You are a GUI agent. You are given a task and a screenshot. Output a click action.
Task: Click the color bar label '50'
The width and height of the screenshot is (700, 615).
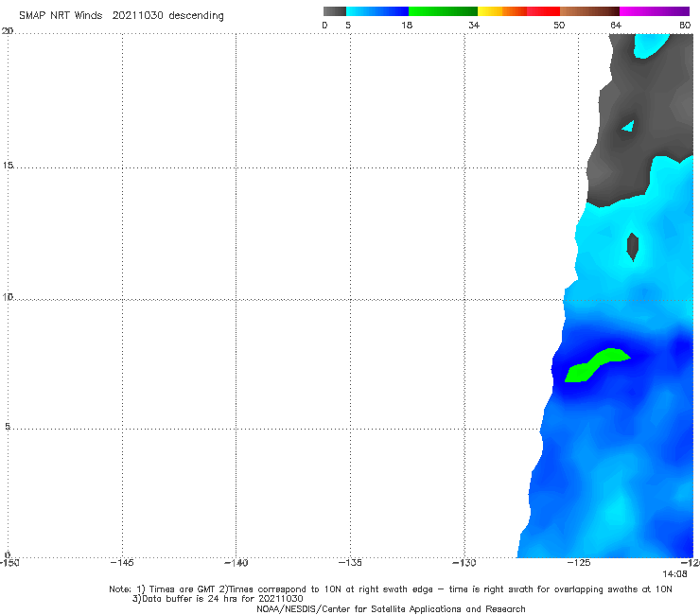click(559, 25)
